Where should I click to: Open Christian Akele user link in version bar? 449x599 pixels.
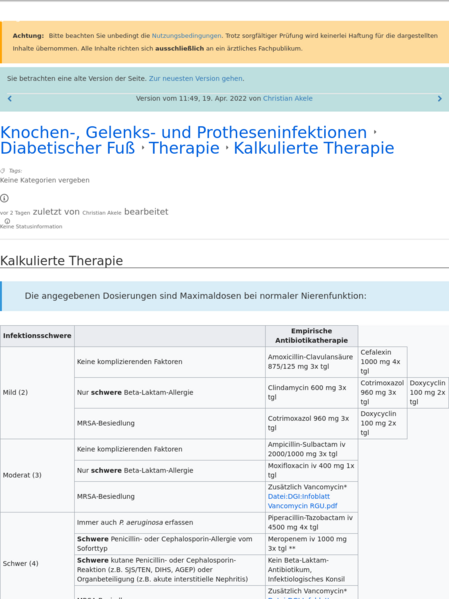click(288, 98)
